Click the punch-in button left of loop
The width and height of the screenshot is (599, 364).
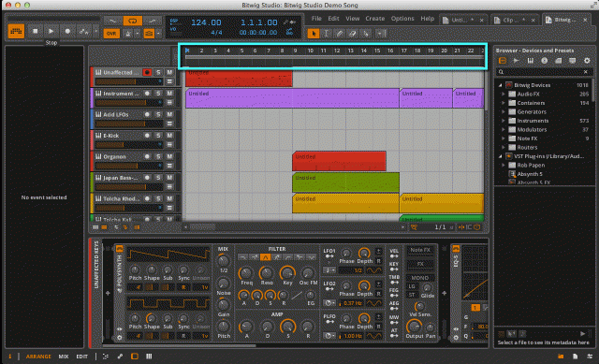pyautogui.click(x=112, y=21)
